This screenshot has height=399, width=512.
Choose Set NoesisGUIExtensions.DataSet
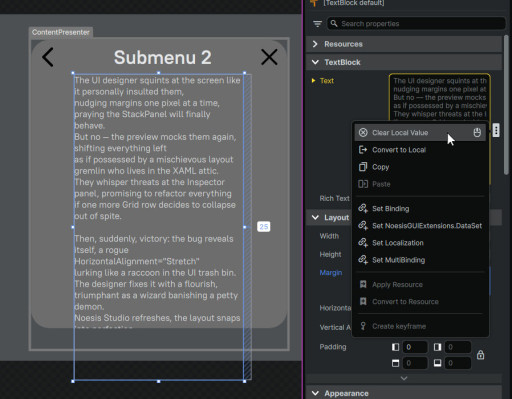(421, 226)
